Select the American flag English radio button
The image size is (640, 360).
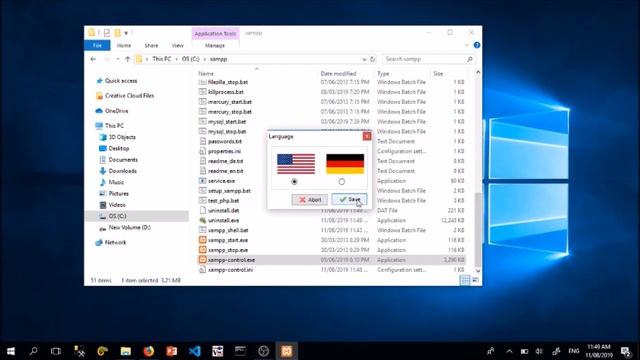[294, 182]
